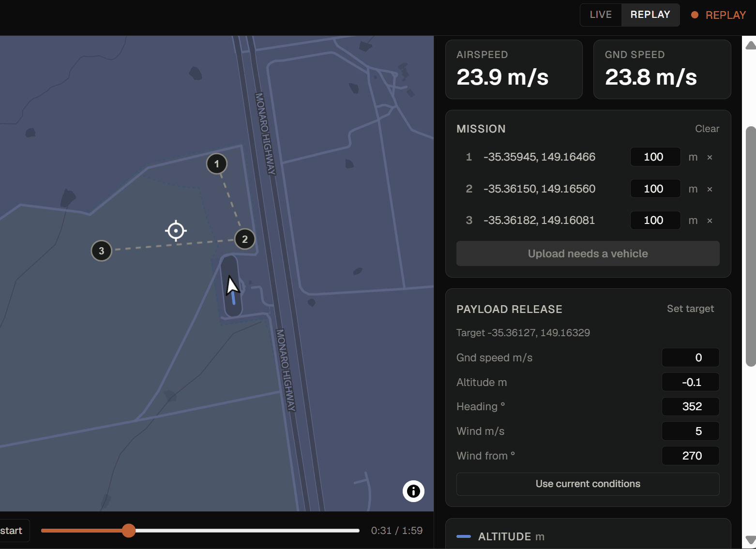The width and height of the screenshot is (756, 549).
Task: Remove waypoint 3 with its × icon
Action: 710,221
